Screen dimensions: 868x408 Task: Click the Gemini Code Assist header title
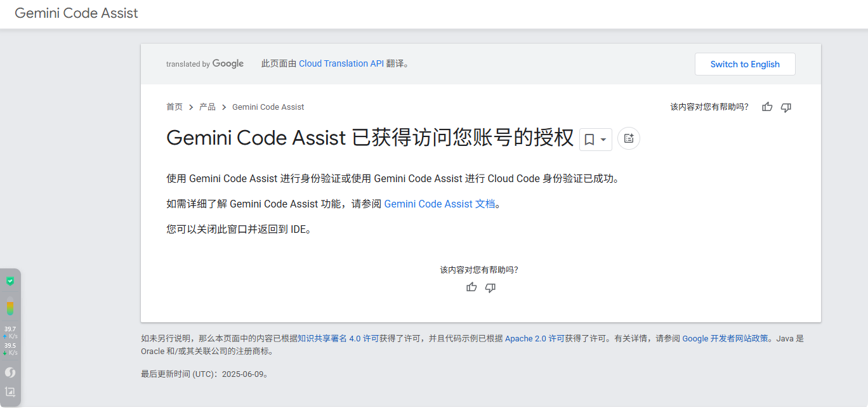click(x=76, y=13)
